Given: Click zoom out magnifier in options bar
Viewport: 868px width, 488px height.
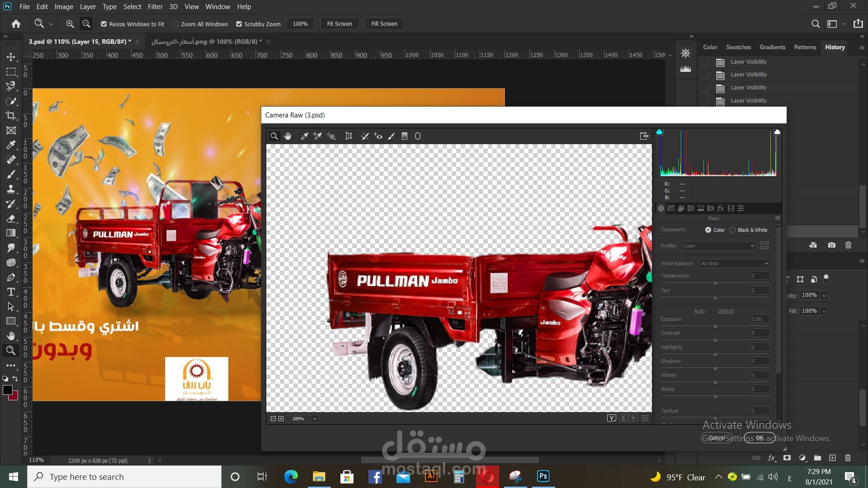Looking at the screenshot, I should tap(86, 24).
